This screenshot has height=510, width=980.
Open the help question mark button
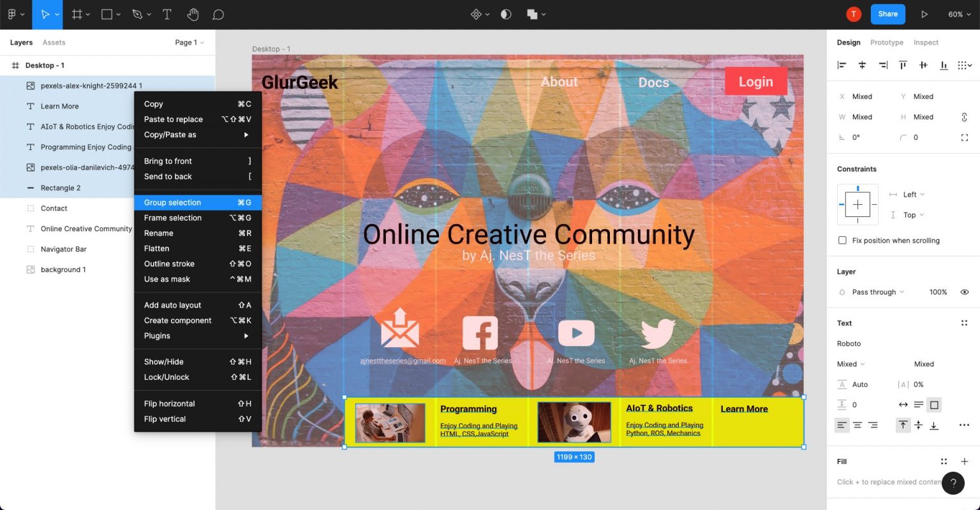pyautogui.click(x=953, y=483)
